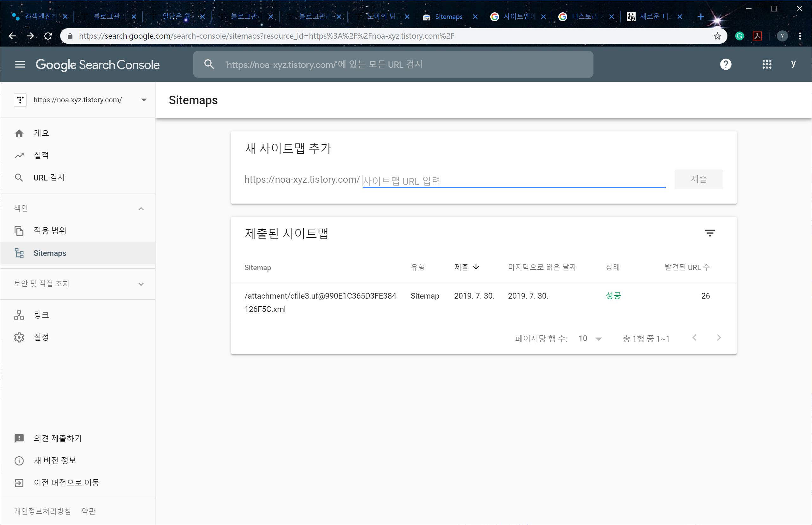The height and width of the screenshot is (525, 812).
Task: Select URL 검사 in the sidebar
Action: pyautogui.click(x=78, y=178)
